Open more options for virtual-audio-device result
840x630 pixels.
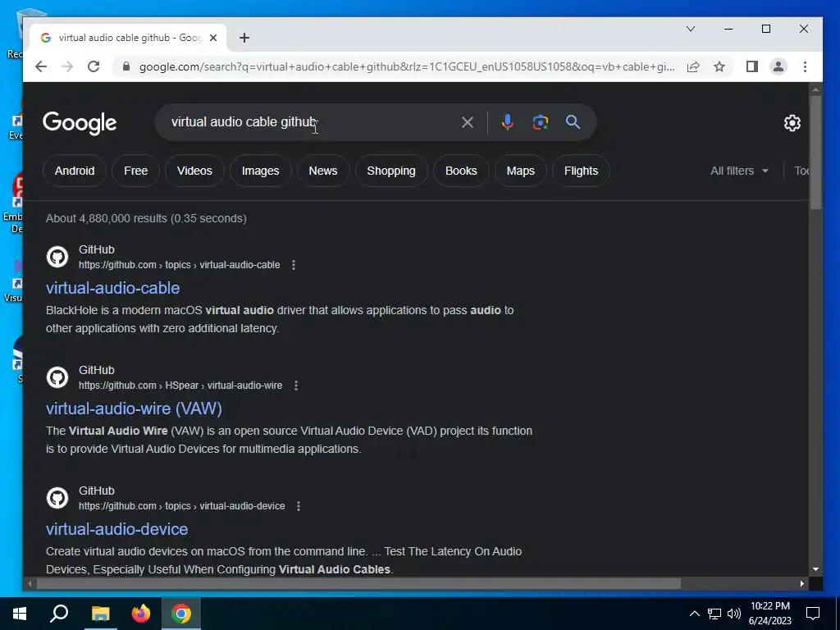point(299,506)
